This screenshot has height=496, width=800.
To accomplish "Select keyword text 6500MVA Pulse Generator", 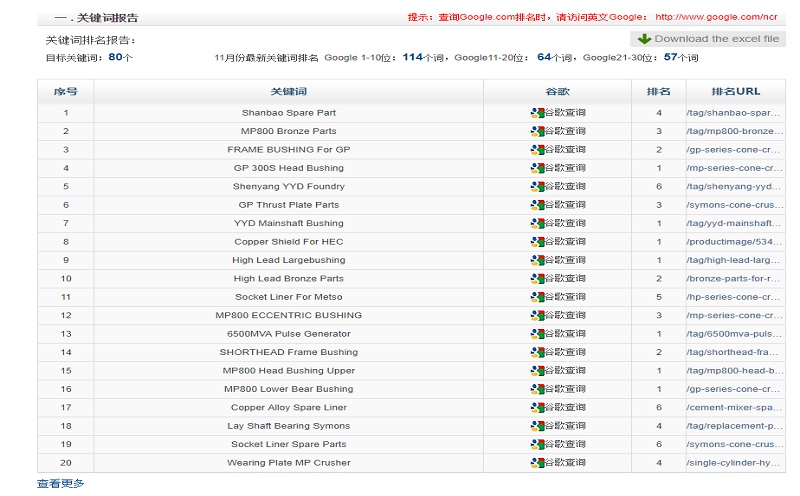I will (x=289, y=334).
